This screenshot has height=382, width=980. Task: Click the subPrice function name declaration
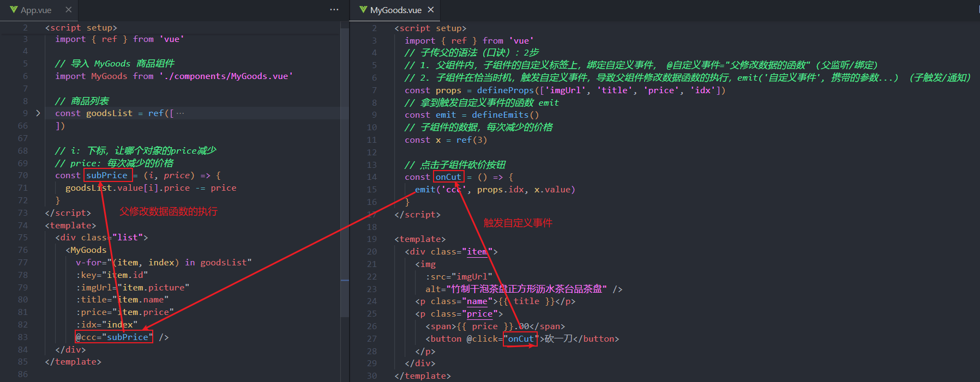[x=107, y=175]
